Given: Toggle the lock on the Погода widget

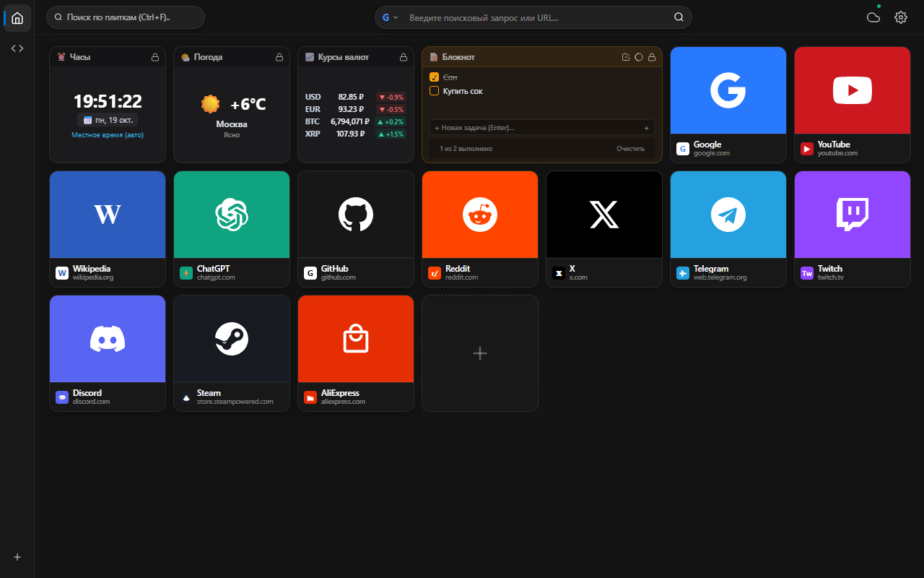Looking at the screenshot, I should [x=279, y=57].
